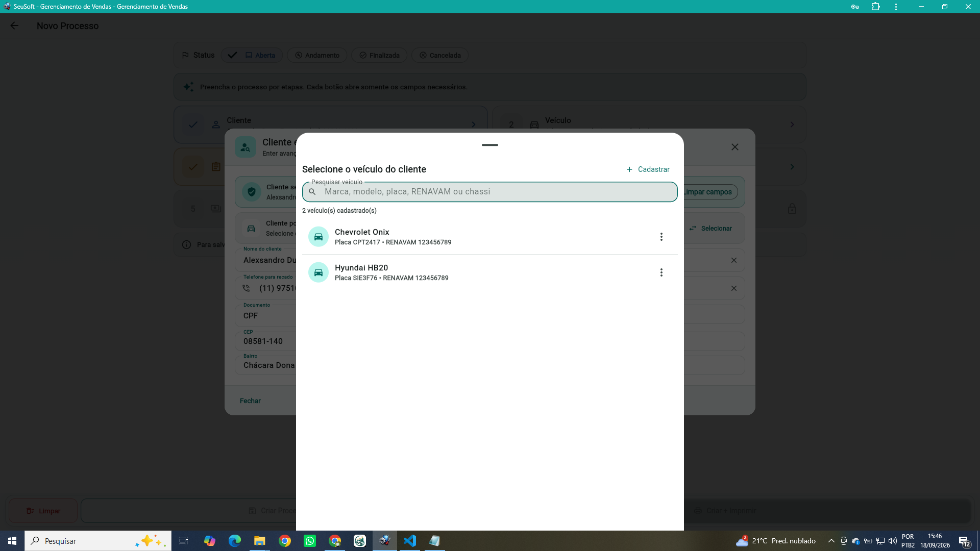
Task: Click the Limpar campos button
Action: [x=710, y=192]
